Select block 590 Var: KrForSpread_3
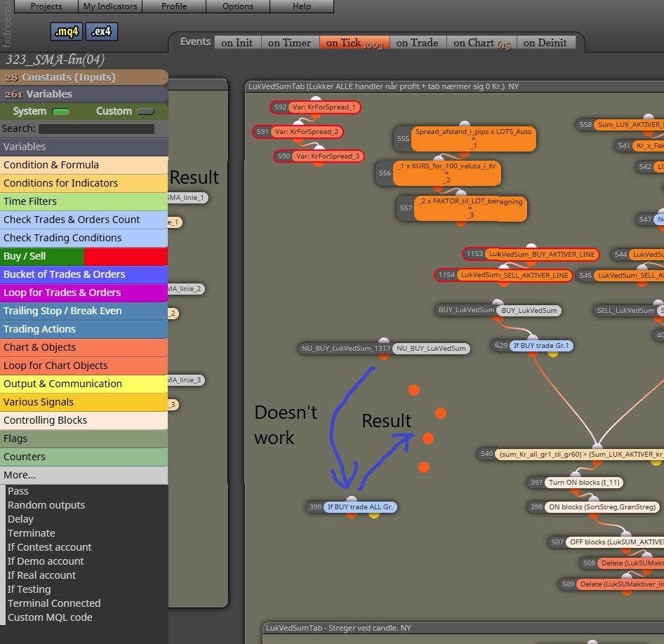664x644 pixels. [x=319, y=156]
